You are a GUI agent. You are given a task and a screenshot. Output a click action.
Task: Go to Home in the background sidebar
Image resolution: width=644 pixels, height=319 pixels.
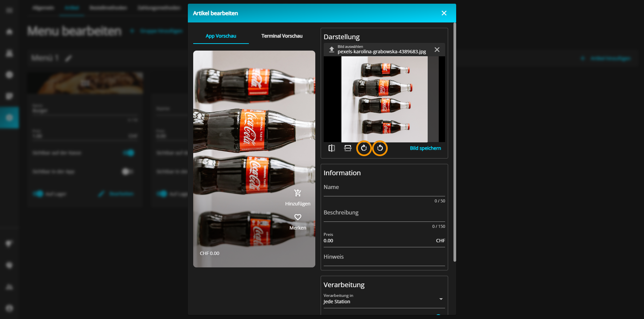point(9,32)
